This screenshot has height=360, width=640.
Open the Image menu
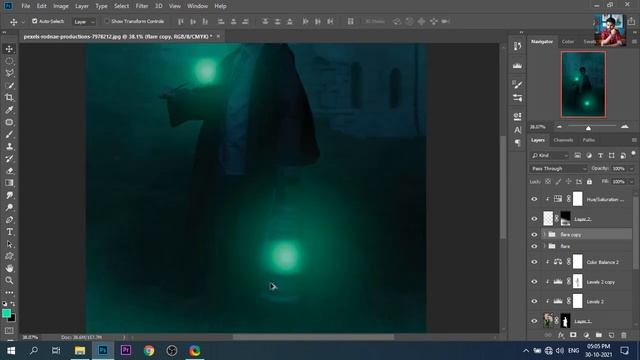(x=61, y=6)
